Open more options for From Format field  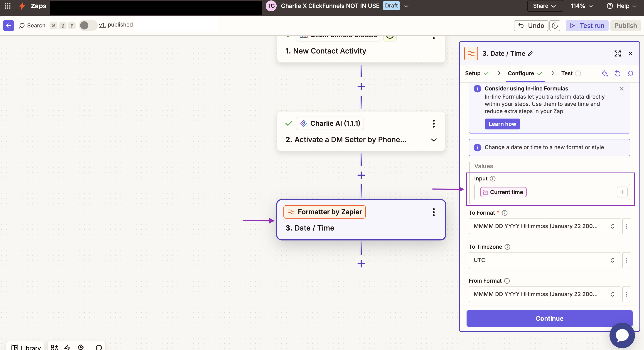[x=626, y=294]
